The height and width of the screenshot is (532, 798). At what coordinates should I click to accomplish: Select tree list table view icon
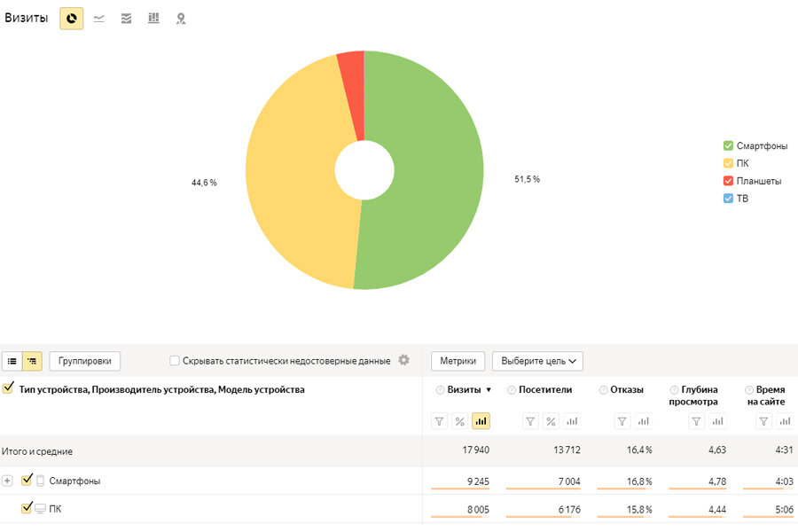coord(32,361)
